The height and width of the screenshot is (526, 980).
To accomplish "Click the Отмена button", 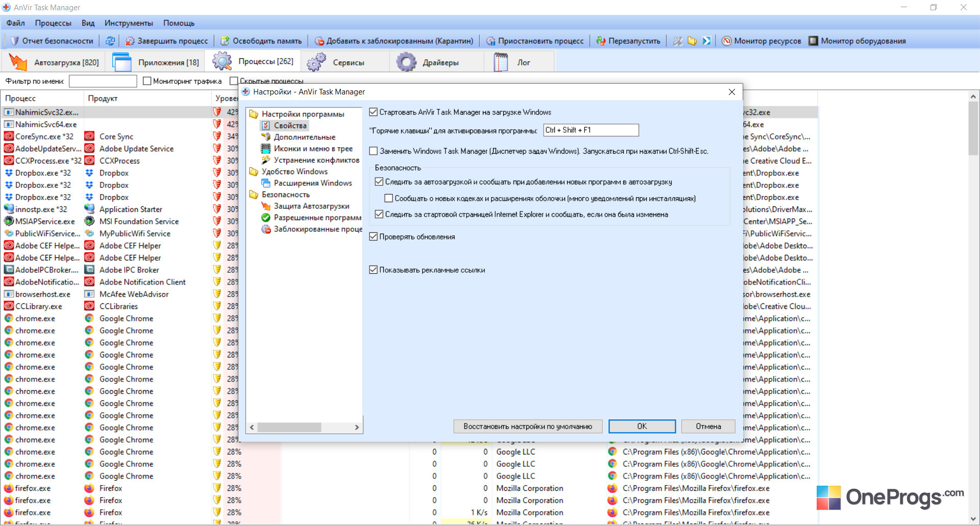I will pyautogui.click(x=708, y=426).
